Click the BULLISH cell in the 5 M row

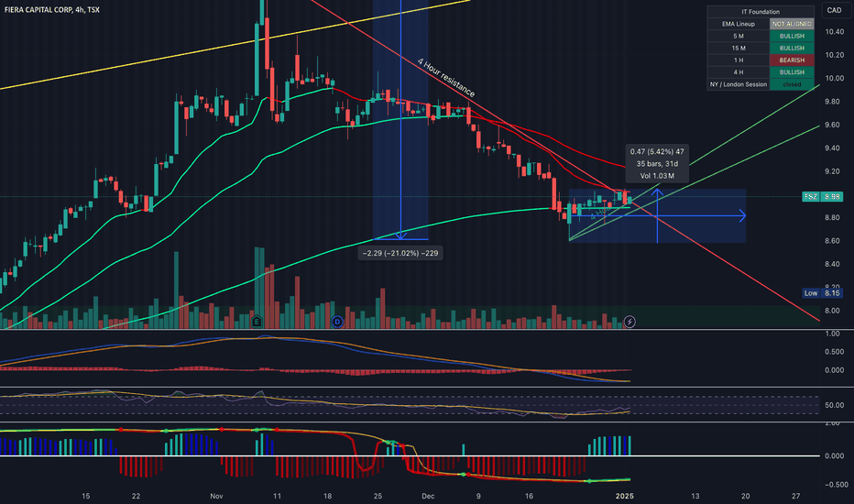[x=792, y=36]
